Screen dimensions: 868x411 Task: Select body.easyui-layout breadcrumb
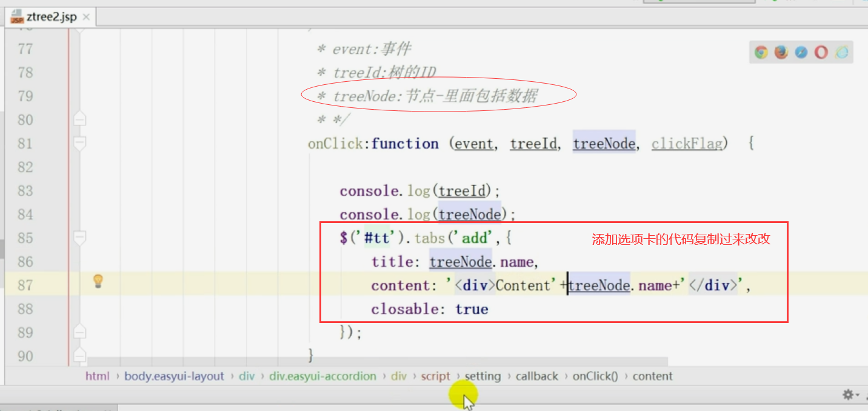(x=175, y=376)
